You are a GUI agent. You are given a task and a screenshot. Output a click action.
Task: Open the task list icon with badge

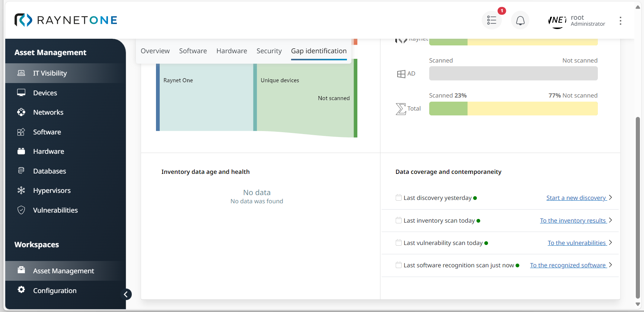click(491, 20)
